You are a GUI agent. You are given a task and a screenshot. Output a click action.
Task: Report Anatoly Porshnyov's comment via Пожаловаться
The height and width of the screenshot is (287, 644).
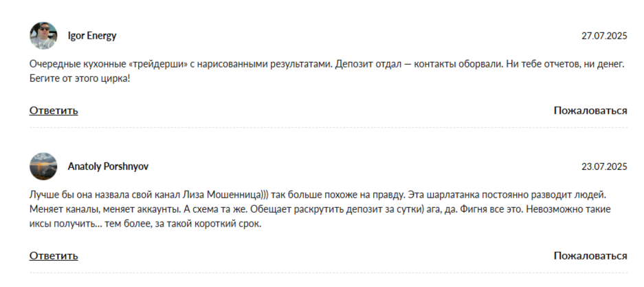590,255
